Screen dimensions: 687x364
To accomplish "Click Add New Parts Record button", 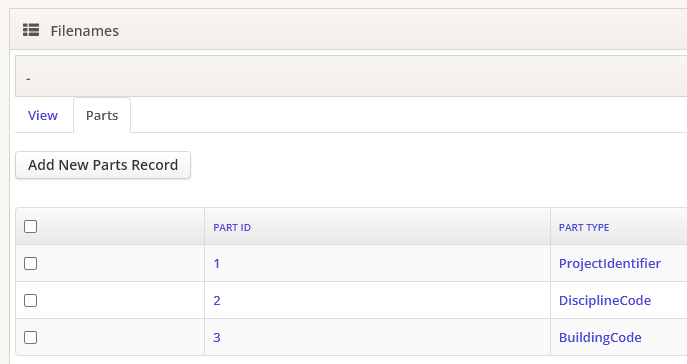I will pyautogui.click(x=103, y=165).
